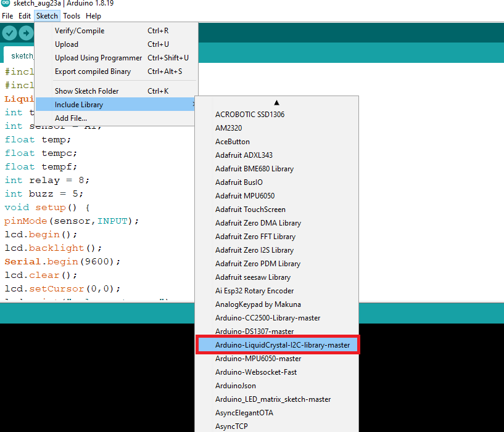This screenshot has height=432, width=504.
Task: Select AceButton library
Action: (x=277, y=142)
